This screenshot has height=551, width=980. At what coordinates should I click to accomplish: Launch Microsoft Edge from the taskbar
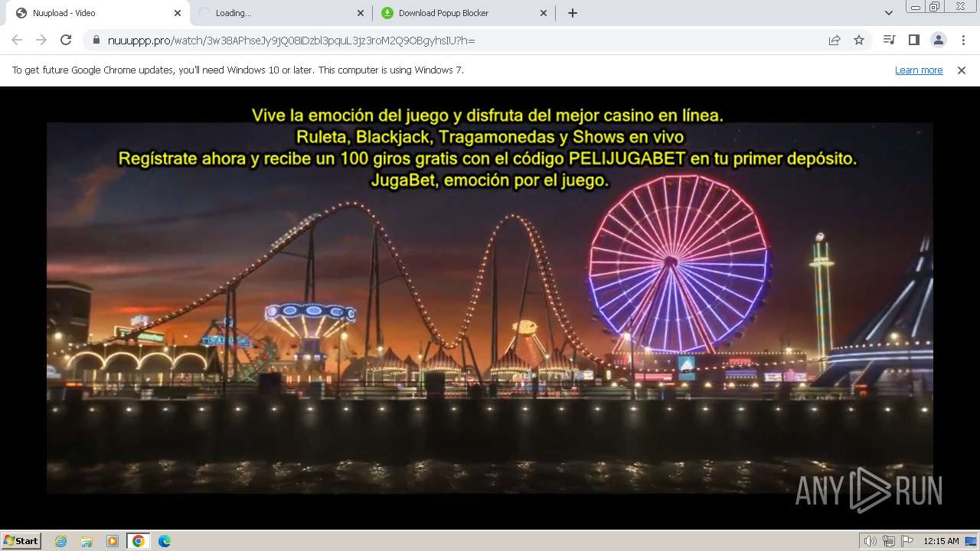[165, 541]
